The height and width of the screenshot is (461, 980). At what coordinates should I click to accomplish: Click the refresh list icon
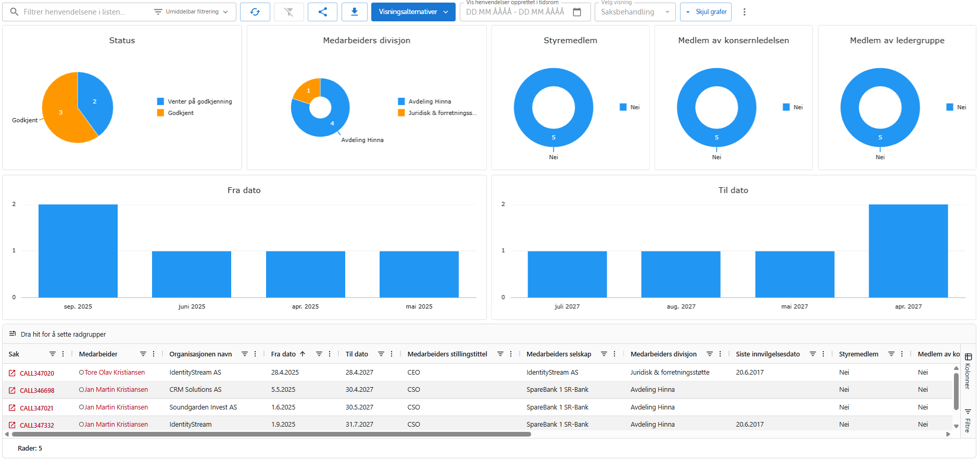(255, 12)
